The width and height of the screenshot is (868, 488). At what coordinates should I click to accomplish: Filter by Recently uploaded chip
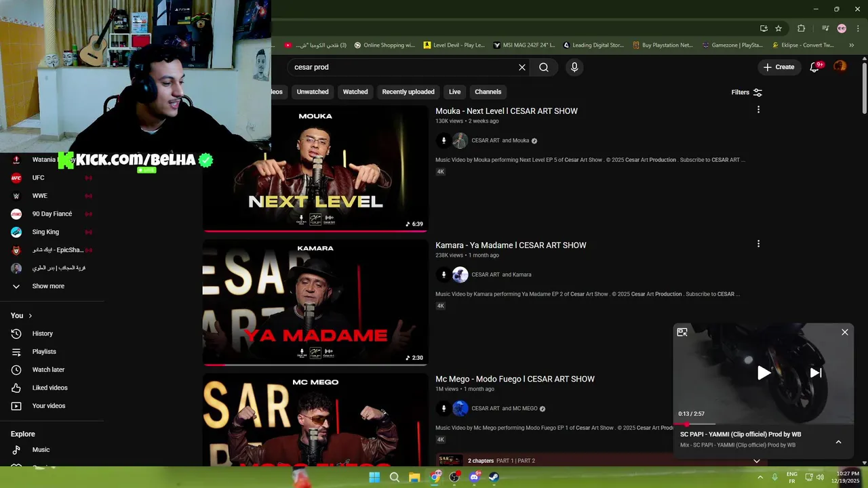pos(408,92)
